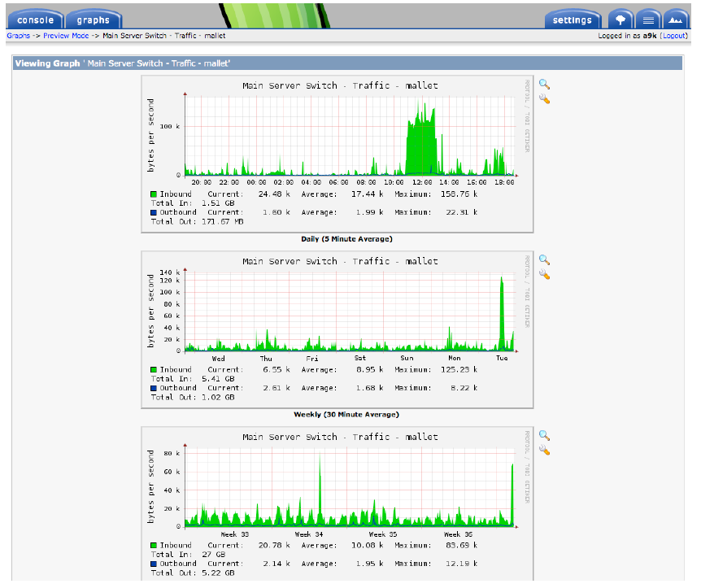Open the settings tab

(x=573, y=20)
